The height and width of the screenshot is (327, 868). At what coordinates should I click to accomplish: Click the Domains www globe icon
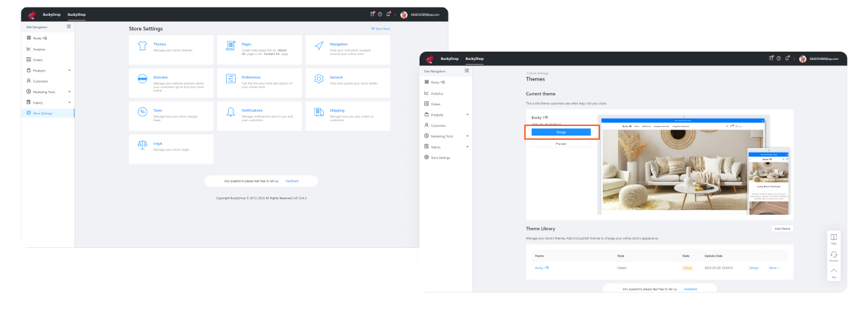coord(143,79)
